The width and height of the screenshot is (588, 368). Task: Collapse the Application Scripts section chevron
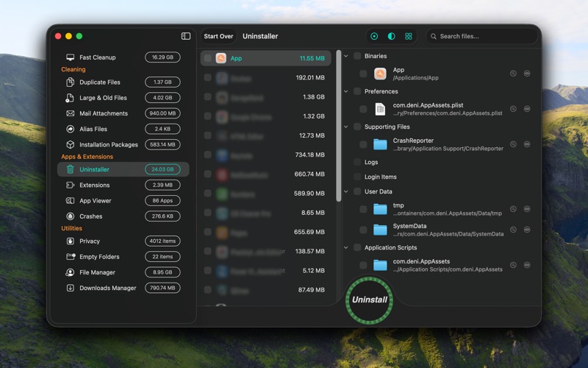click(346, 247)
